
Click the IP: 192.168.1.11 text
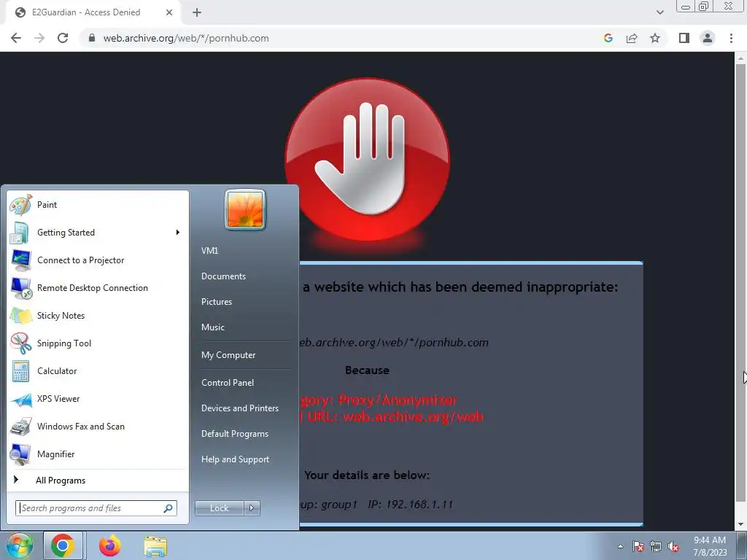pos(410,505)
